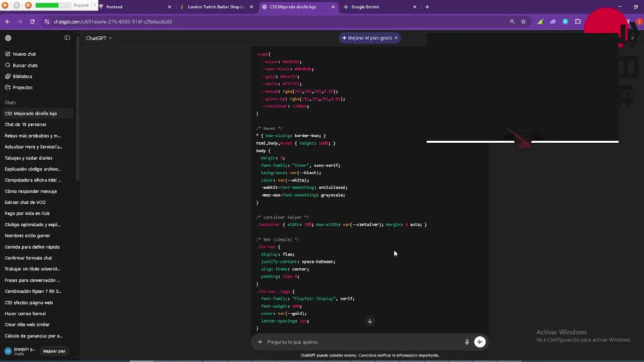Viewport: 644px width, 362px height.
Task: Focus the Pregunta lo que quieras input
Action: click(x=363, y=342)
